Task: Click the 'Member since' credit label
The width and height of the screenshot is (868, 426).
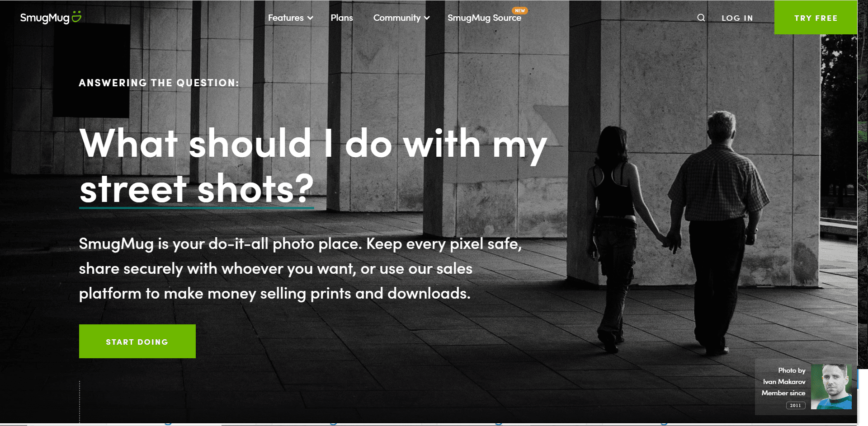Action: 783,393
